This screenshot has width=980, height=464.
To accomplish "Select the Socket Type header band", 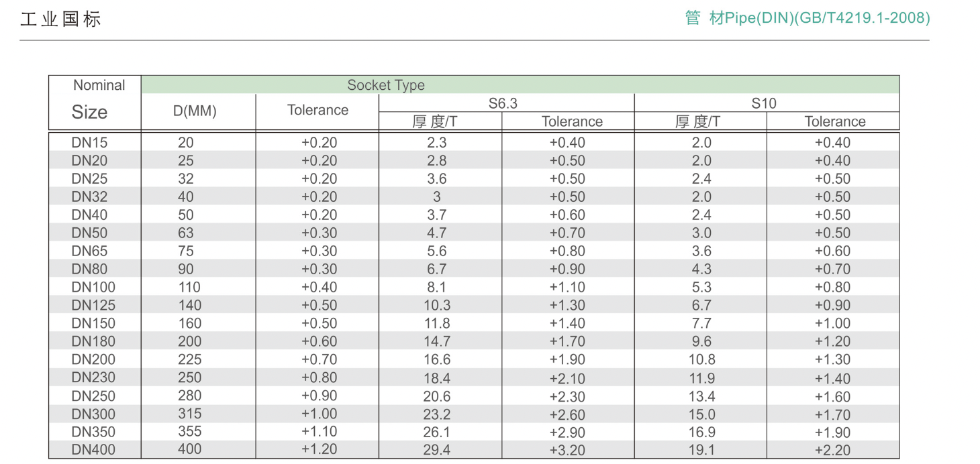I will (386, 85).
